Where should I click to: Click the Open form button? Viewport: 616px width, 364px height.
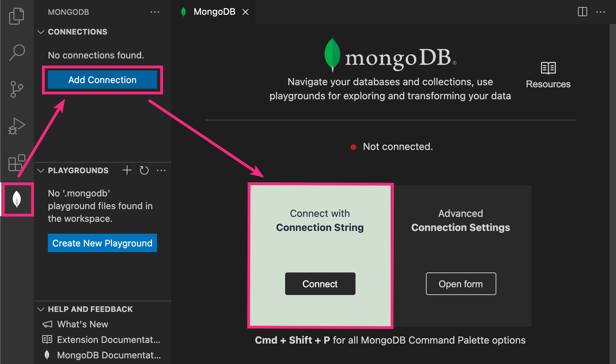(x=461, y=284)
